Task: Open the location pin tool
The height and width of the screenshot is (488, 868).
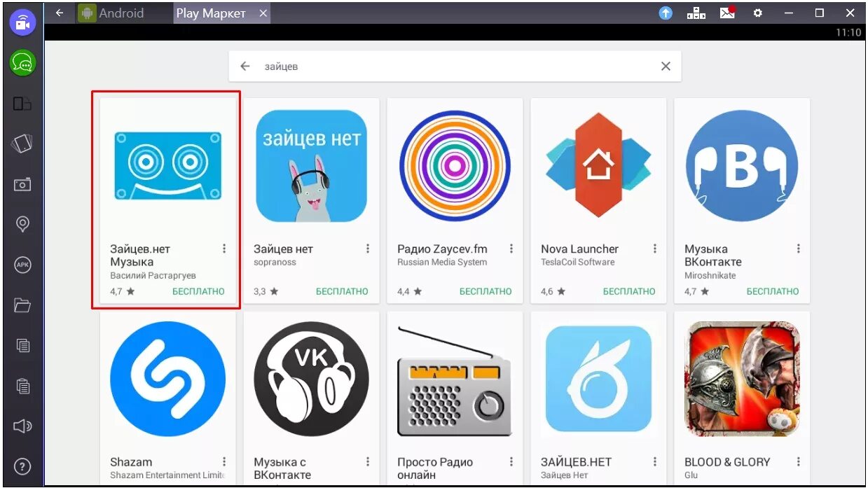Action: click(x=22, y=224)
